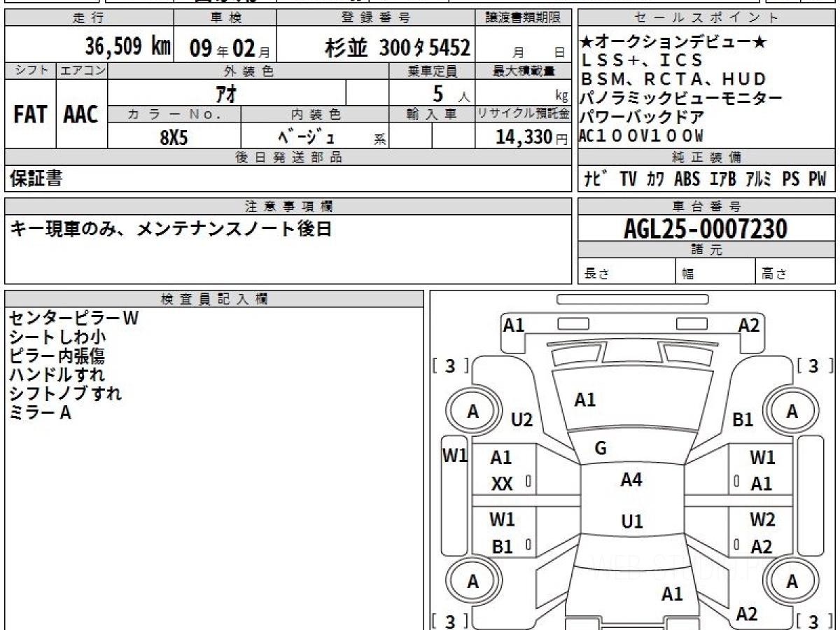840x630 pixels.
Task: Select the ★オークションデビュー★ line
Action: pos(673,42)
